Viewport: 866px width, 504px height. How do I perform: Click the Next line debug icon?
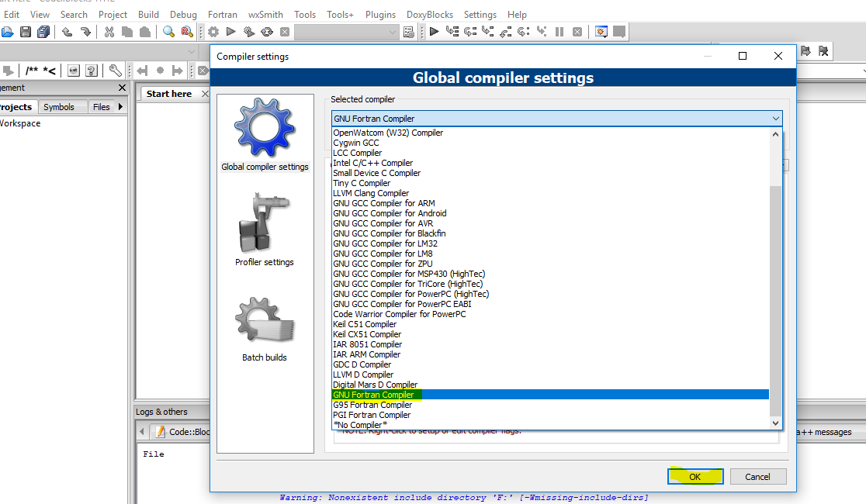pos(470,32)
